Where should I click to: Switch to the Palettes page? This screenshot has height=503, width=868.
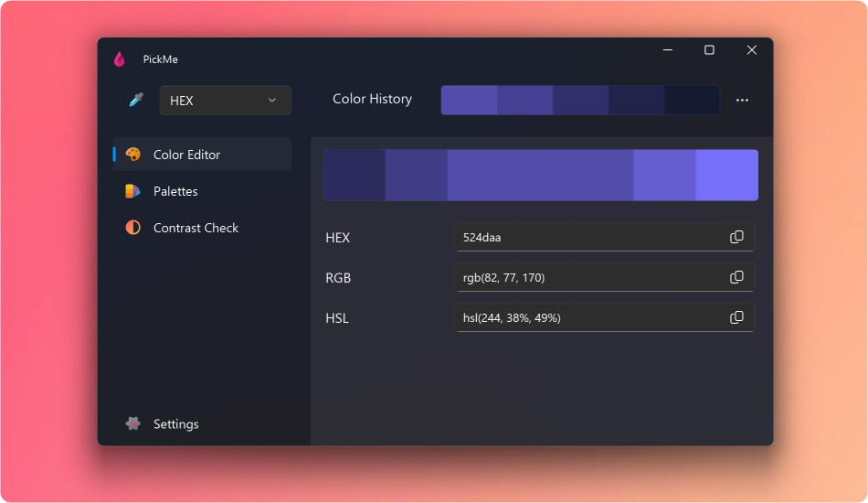click(x=175, y=191)
